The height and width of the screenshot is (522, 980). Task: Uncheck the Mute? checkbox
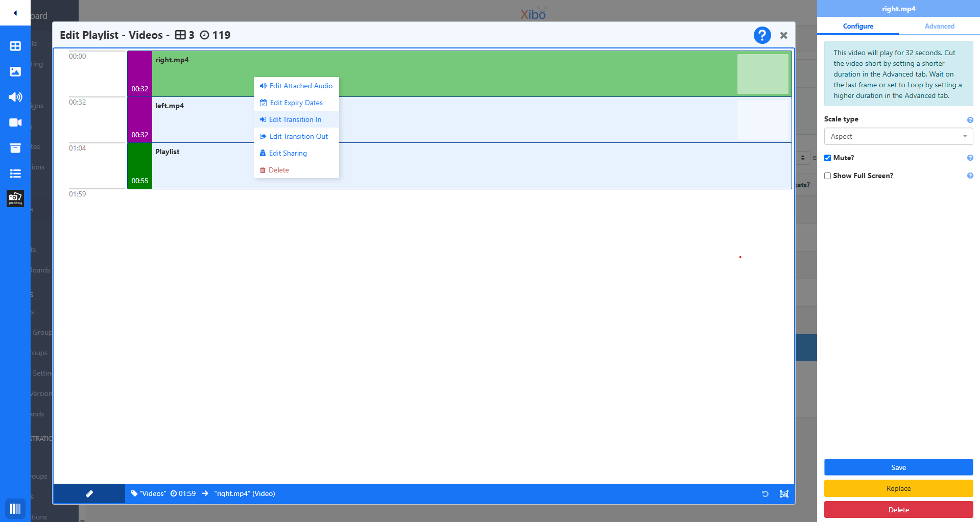pyautogui.click(x=827, y=158)
